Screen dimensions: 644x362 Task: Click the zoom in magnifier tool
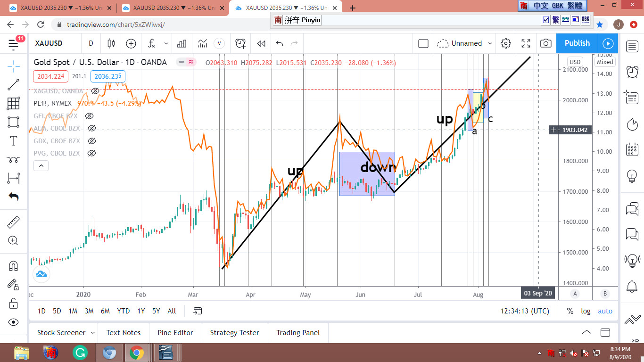14,241
